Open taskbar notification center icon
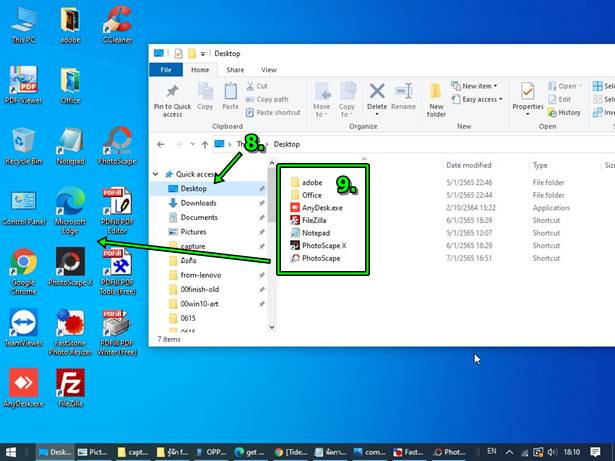 click(x=595, y=452)
